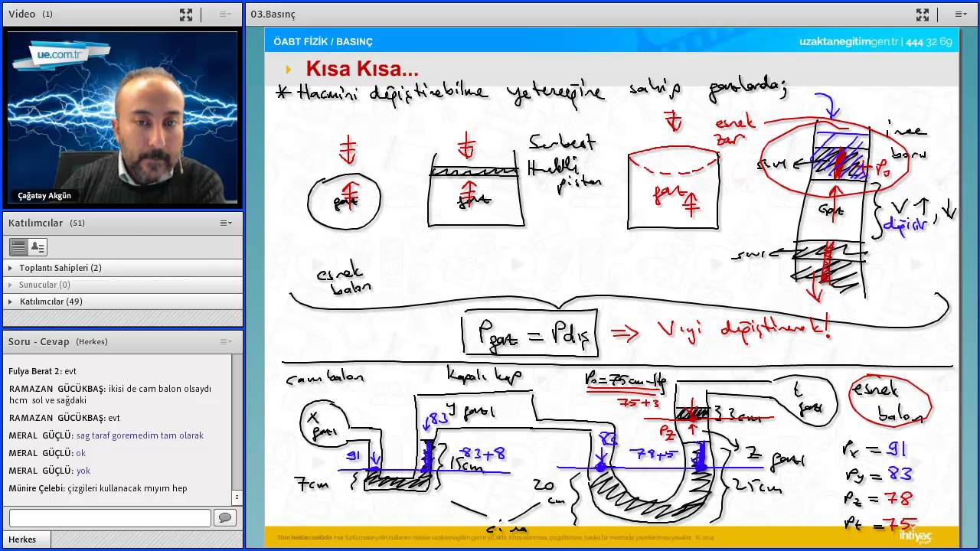Image resolution: width=980 pixels, height=551 pixels.
Task: Maximize the 03.Basınç share pod fullscreen
Action: click(x=923, y=15)
